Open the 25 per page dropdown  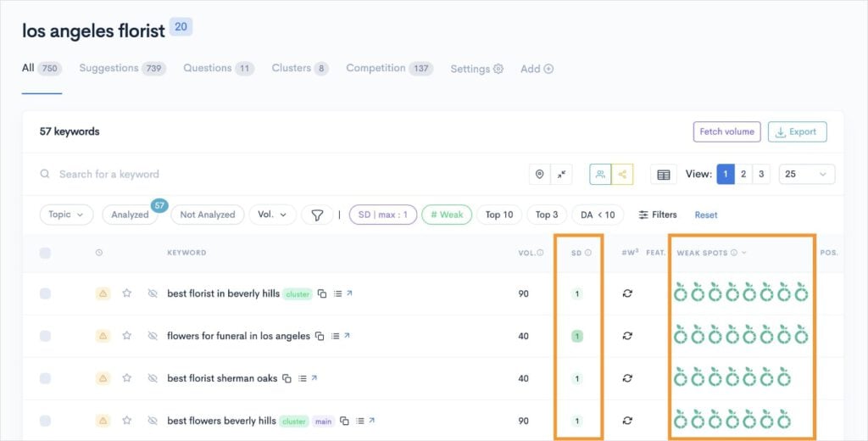coord(806,174)
